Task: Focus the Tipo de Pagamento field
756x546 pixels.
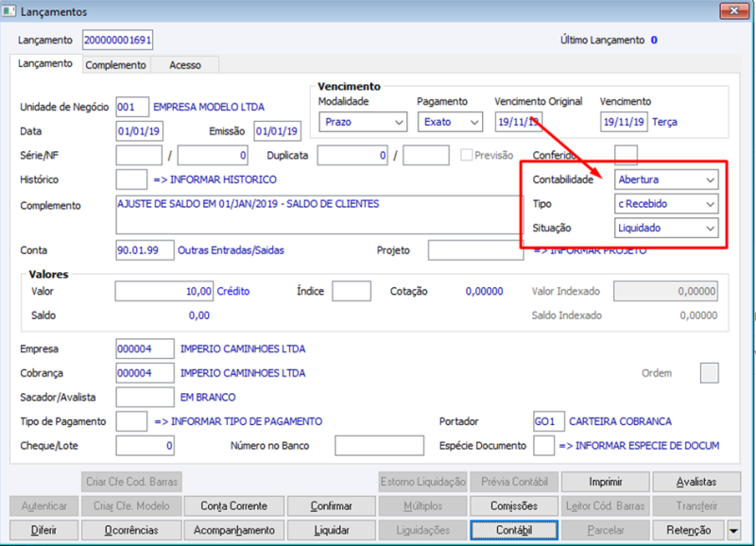Action: (131, 421)
